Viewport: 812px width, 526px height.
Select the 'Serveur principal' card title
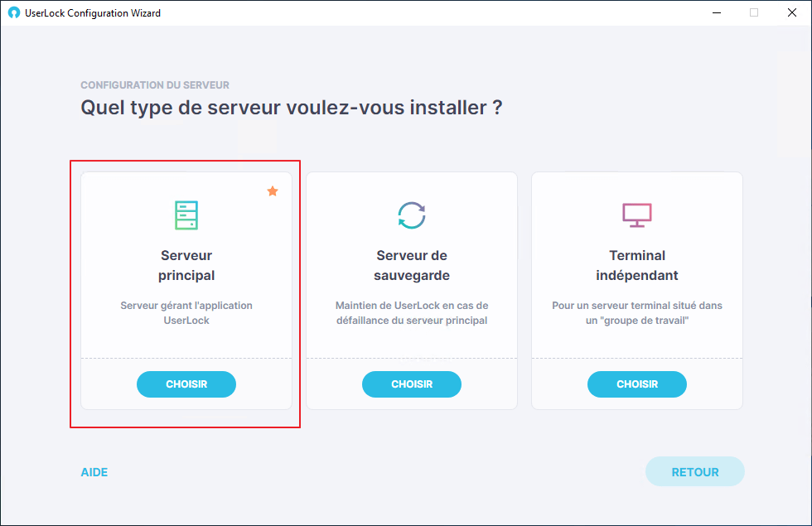click(186, 265)
